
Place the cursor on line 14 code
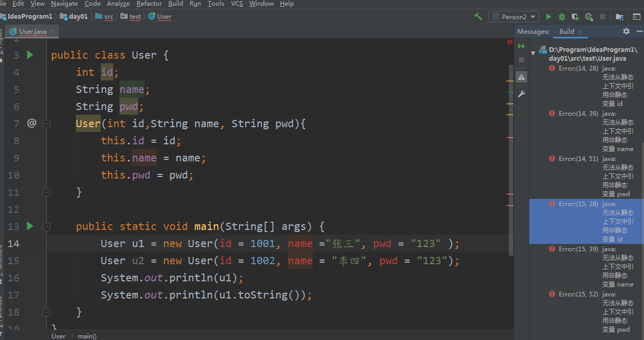[x=280, y=243]
